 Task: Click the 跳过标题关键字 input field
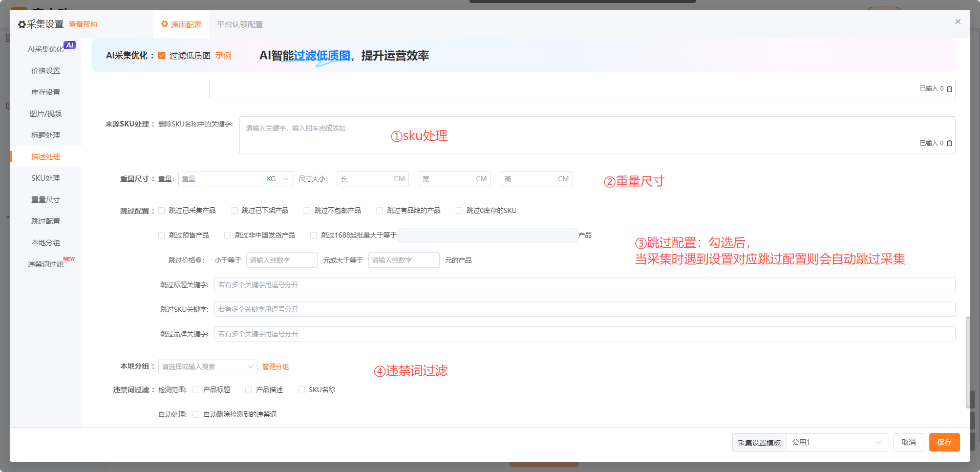(585, 285)
